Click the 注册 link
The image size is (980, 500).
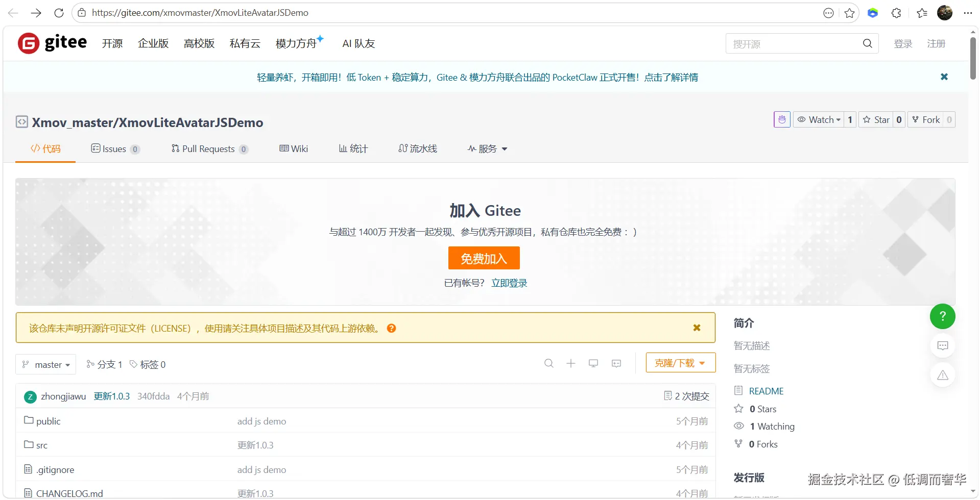(936, 44)
